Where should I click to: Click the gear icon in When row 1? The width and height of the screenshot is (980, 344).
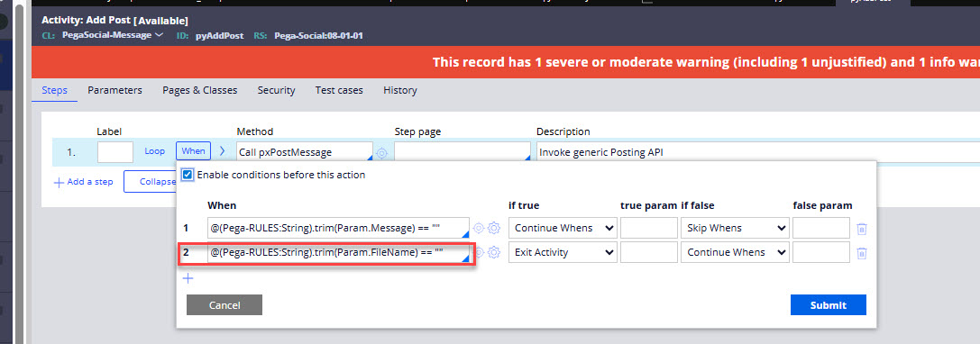point(494,228)
